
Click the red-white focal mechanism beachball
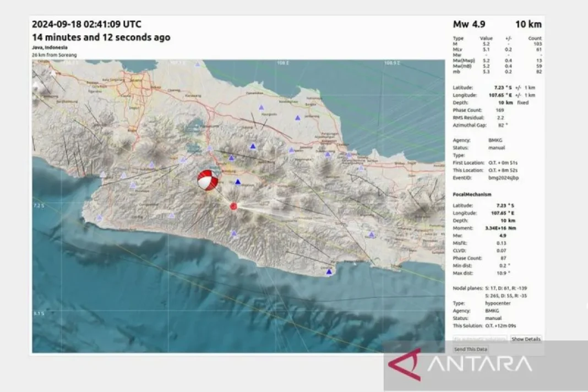click(x=208, y=180)
